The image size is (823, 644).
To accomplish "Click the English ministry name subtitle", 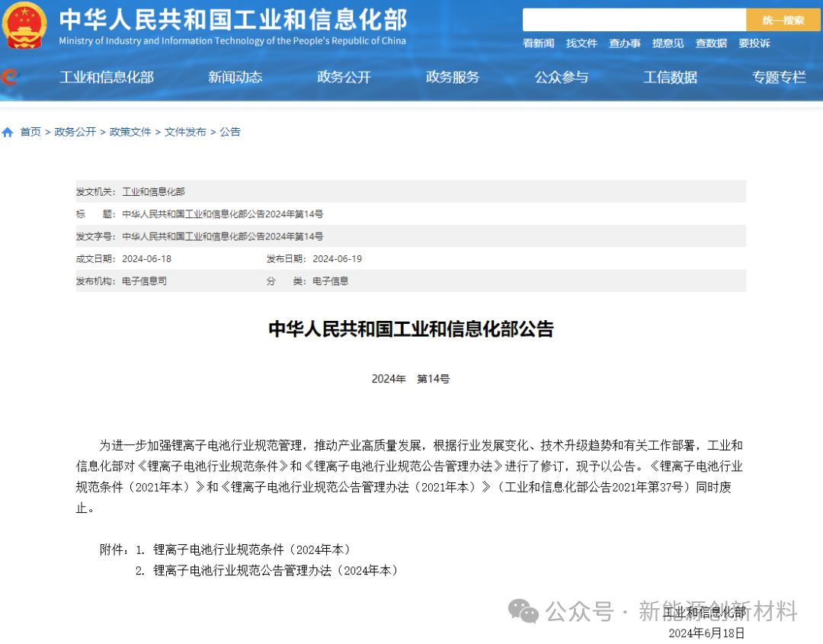I will tap(232, 41).
